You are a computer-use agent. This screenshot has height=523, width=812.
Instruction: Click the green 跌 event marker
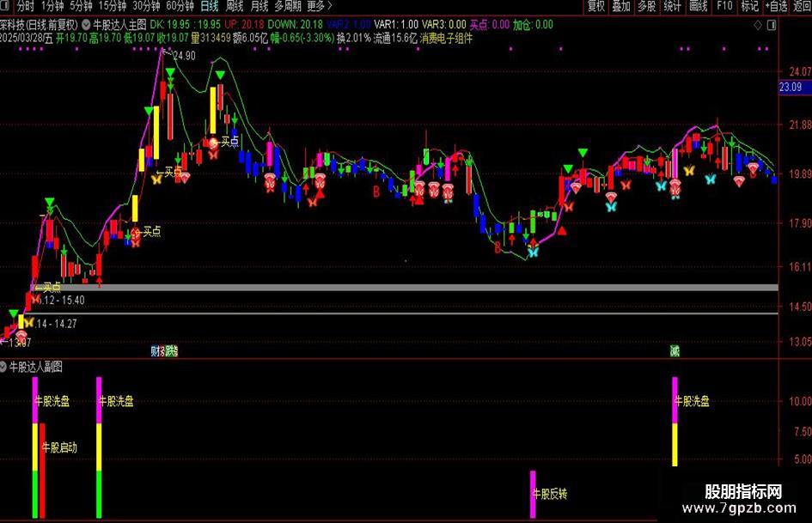coord(171,351)
